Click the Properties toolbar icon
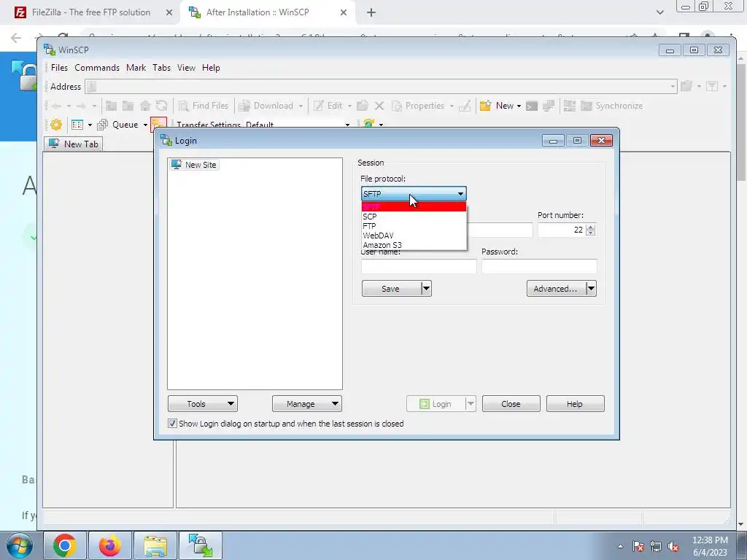This screenshot has height=560, width=747. (396, 106)
